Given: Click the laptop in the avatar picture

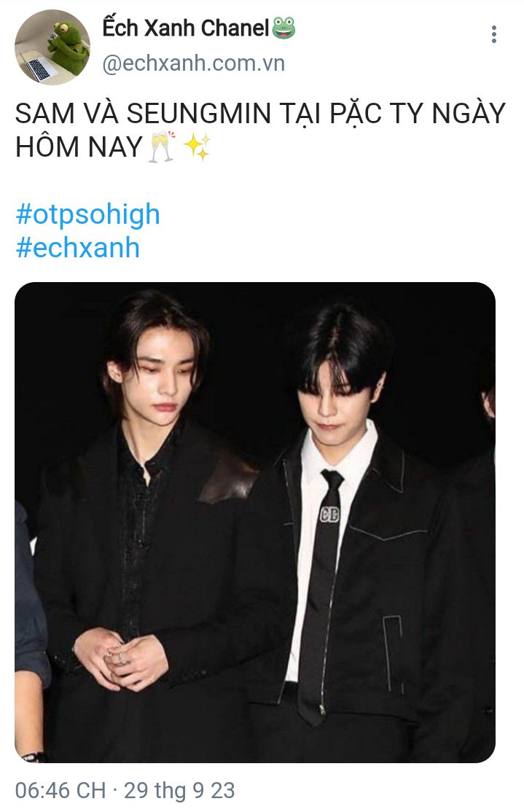Looking at the screenshot, I should tap(35, 66).
